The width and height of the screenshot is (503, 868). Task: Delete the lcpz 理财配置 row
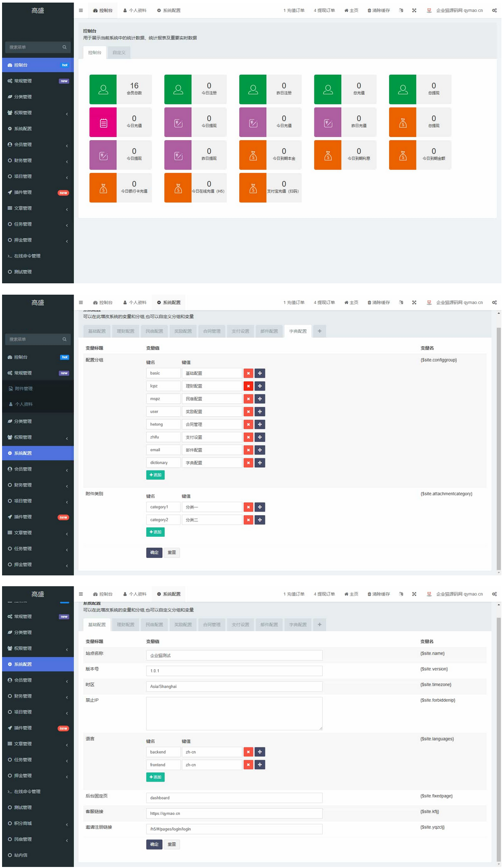click(x=248, y=386)
